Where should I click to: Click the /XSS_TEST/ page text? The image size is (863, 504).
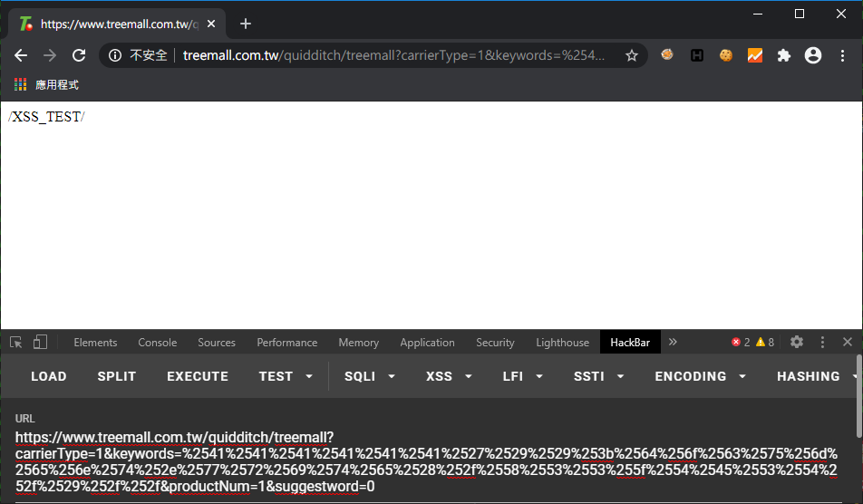click(x=46, y=117)
